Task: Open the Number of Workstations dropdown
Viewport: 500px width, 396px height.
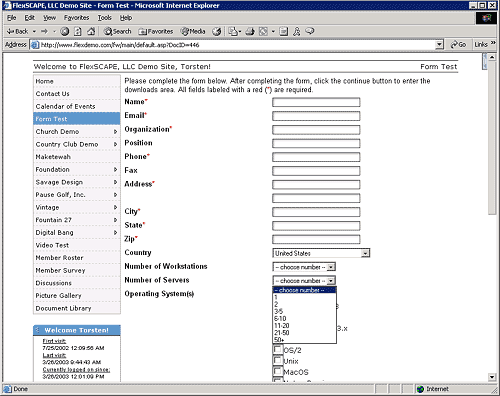Action: (304, 267)
